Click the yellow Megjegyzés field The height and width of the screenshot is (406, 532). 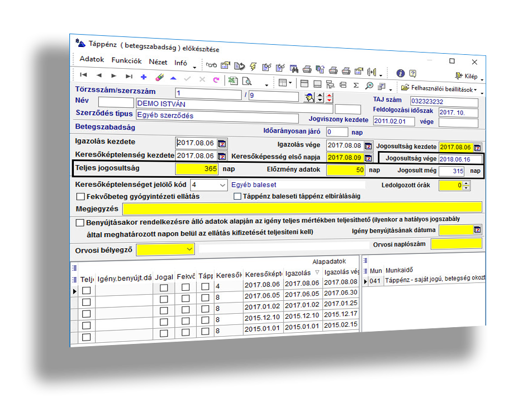tap(302, 207)
